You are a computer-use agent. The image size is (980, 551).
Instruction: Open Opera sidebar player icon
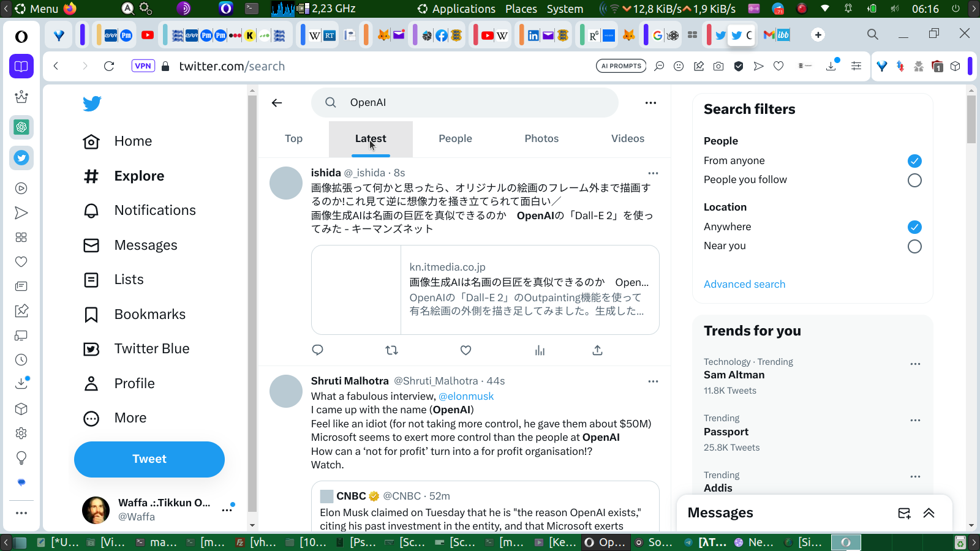tap(21, 189)
